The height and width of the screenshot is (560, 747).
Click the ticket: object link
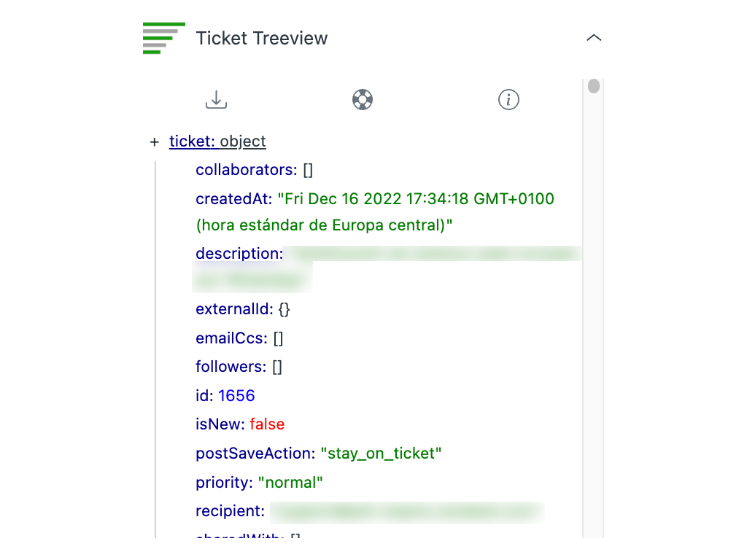click(217, 141)
